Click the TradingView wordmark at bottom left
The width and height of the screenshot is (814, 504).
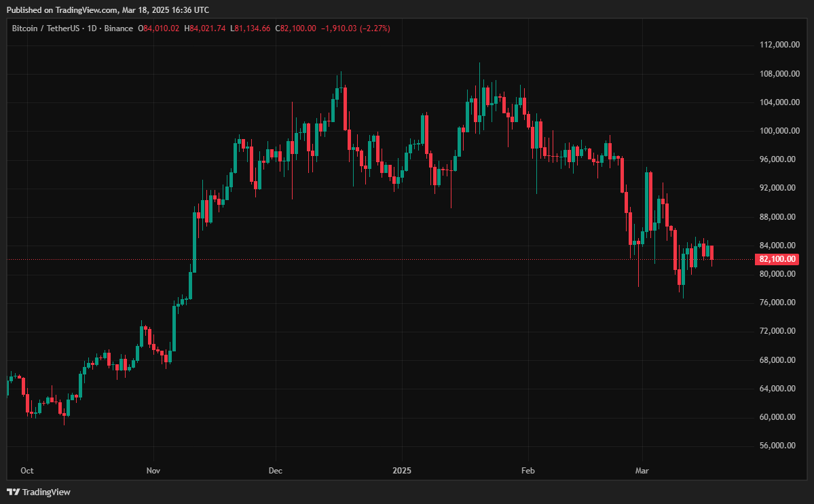pos(46,492)
